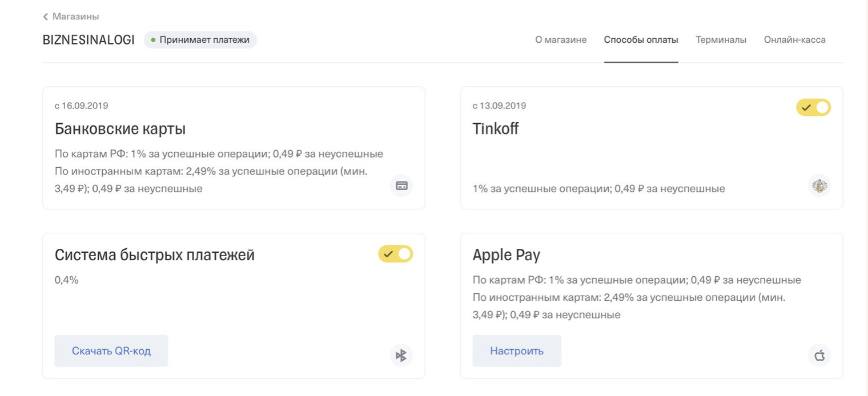Switch to the Терминалы tab
Image resolution: width=868 pixels, height=396 pixels.
tap(721, 40)
